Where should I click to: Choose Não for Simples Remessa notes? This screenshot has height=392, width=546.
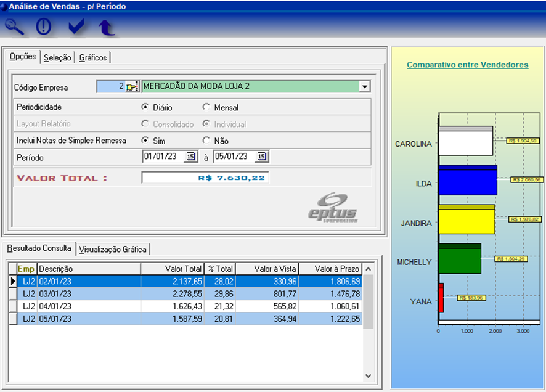206,141
